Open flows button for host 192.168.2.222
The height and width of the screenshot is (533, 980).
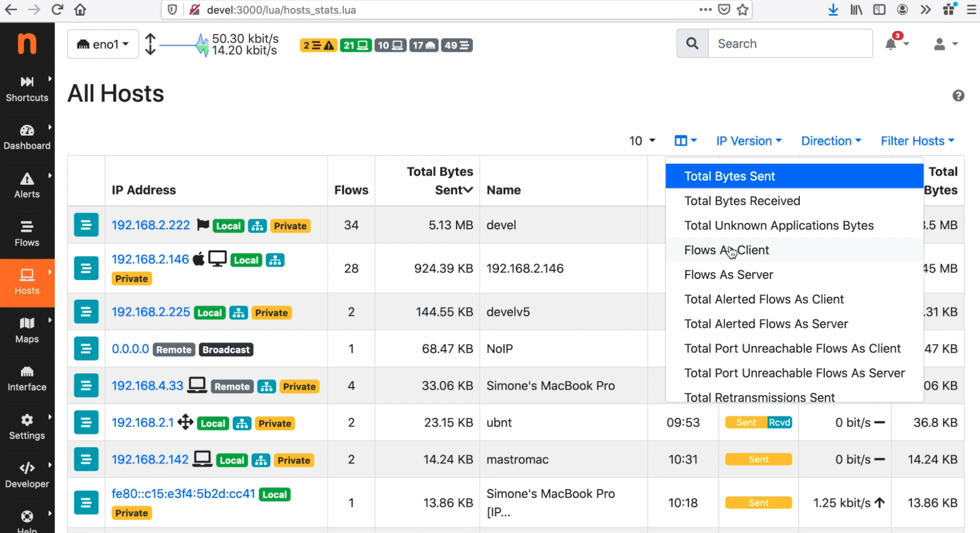click(x=86, y=225)
